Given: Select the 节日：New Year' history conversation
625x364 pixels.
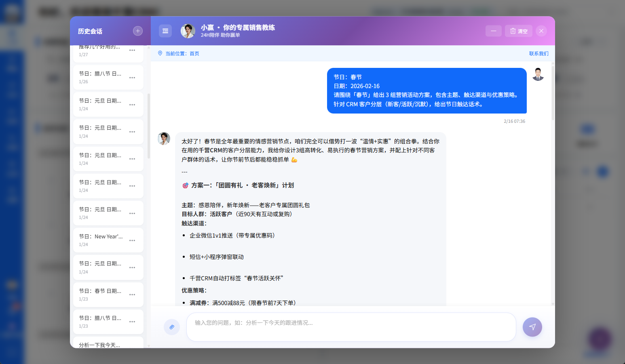Looking at the screenshot, I should pyautogui.click(x=100, y=240).
